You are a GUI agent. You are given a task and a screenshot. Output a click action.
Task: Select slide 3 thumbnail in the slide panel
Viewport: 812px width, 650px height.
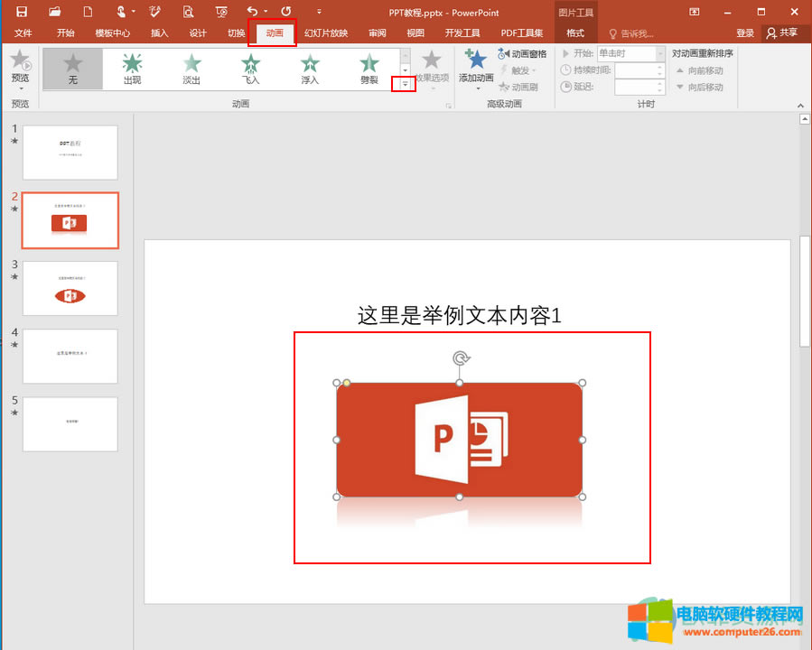click(70, 288)
